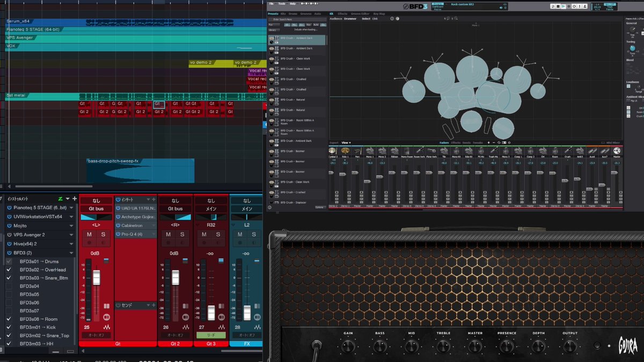Click Gt 3 channel fader handle

coord(211,313)
